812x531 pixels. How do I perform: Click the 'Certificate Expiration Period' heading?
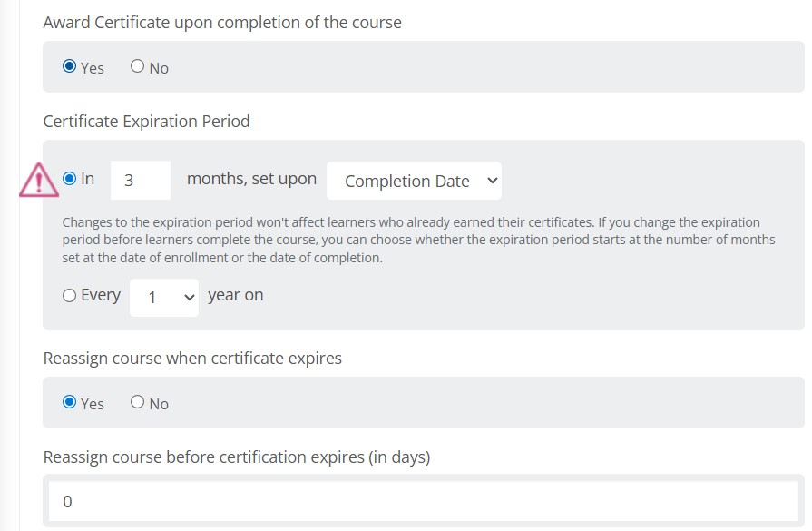coord(147,122)
